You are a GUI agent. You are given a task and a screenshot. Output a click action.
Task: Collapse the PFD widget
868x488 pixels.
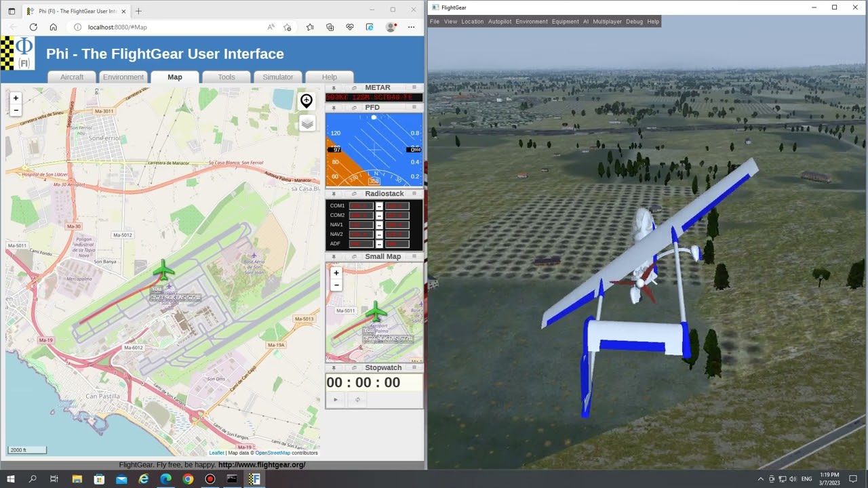(415, 108)
